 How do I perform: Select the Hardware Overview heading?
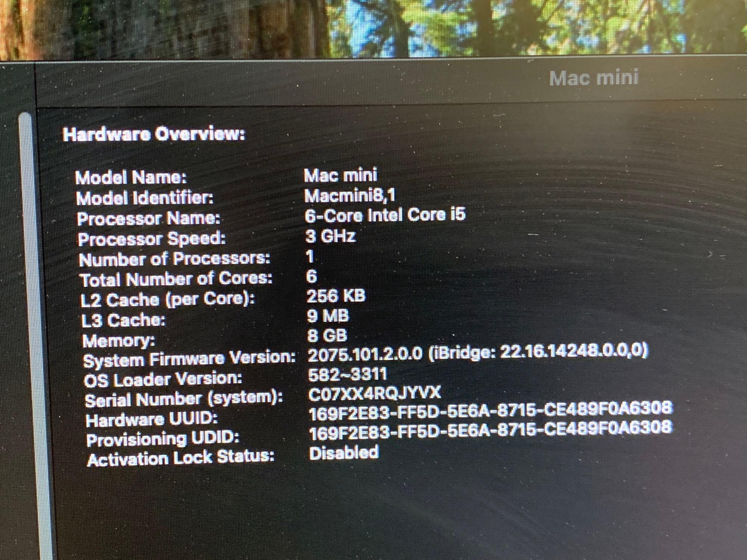pyautogui.click(x=154, y=134)
